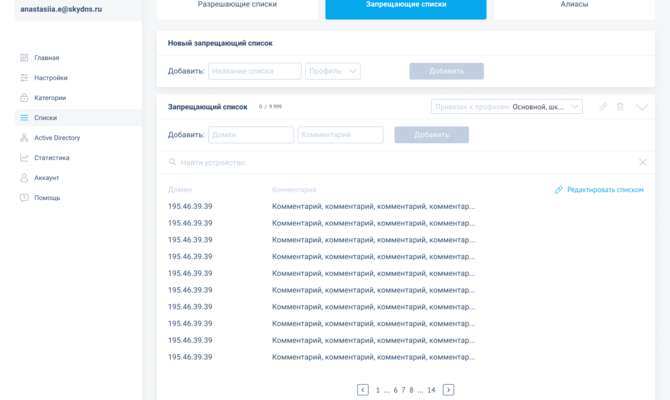Open the Привязан к профилям dropdown

(x=507, y=107)
